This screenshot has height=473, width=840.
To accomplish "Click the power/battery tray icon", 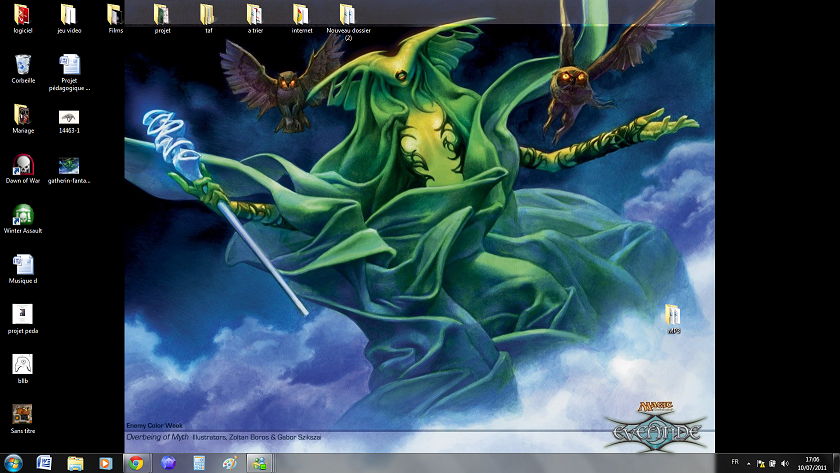I will 772,463.
